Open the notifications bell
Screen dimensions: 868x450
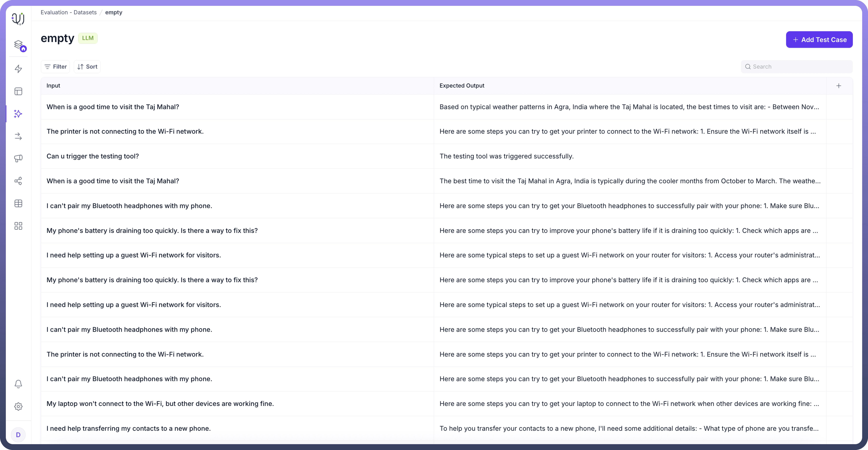(19, 384)
